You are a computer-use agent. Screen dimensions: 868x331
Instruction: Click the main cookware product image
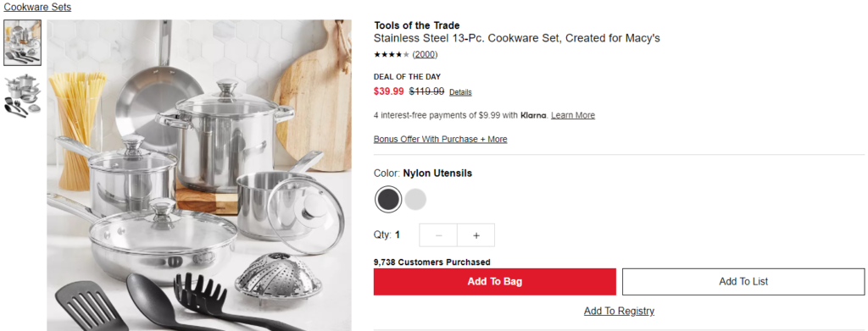[199, 176]
